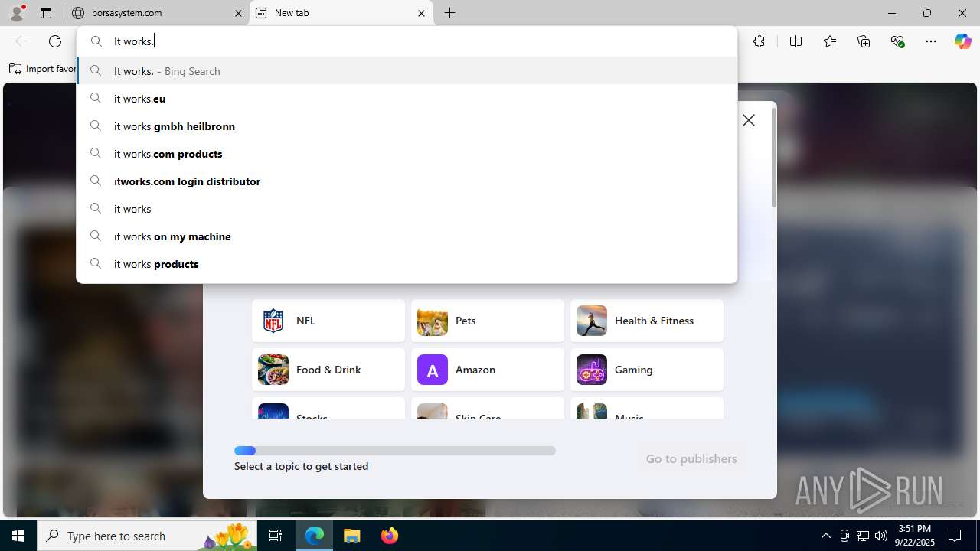
Task: Choose the "It works. - Bing Search" suggestion
Action: click(407, 71)
